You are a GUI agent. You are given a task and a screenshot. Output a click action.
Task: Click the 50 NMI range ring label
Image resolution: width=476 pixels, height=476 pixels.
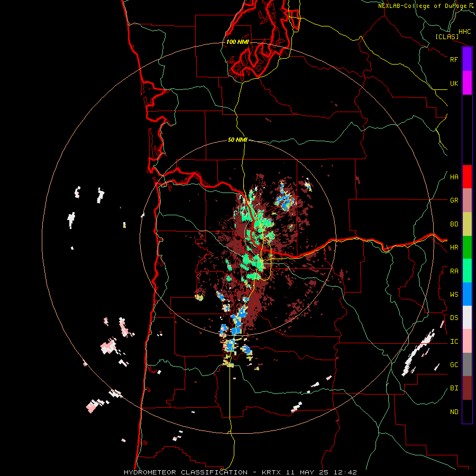[237, 140]
